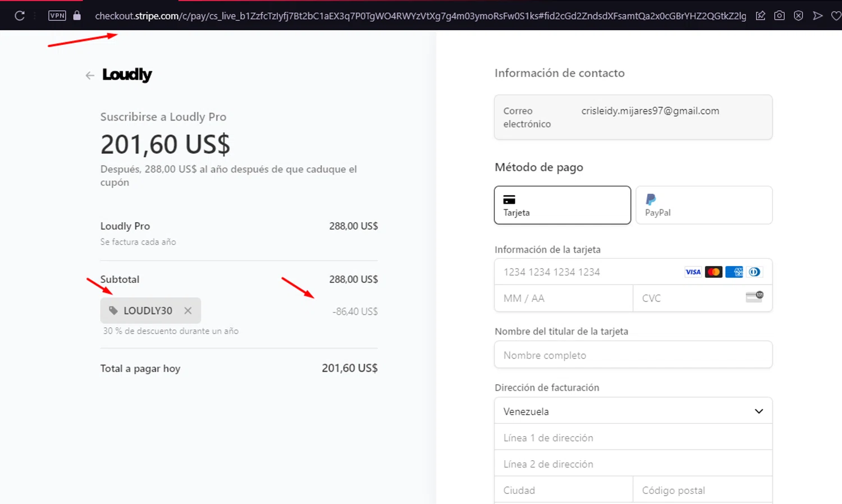The height and width of the screenshot is (504, 842).
Task: Click the 'Dirección de facturación' label
Action: pos(547,388)
